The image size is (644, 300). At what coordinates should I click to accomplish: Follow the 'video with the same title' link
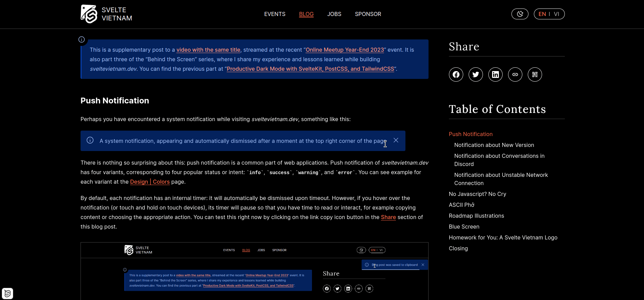coord(208,50)
